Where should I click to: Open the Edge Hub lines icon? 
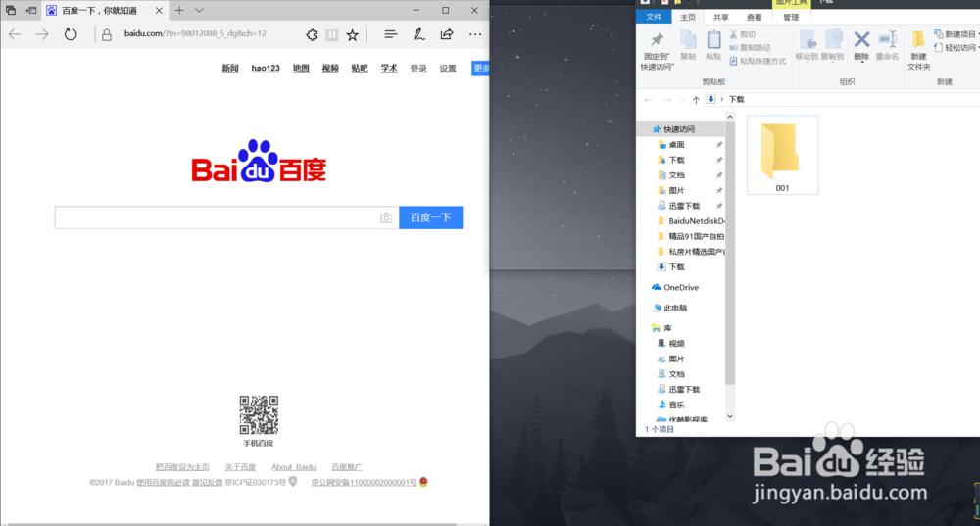point(391,34)
